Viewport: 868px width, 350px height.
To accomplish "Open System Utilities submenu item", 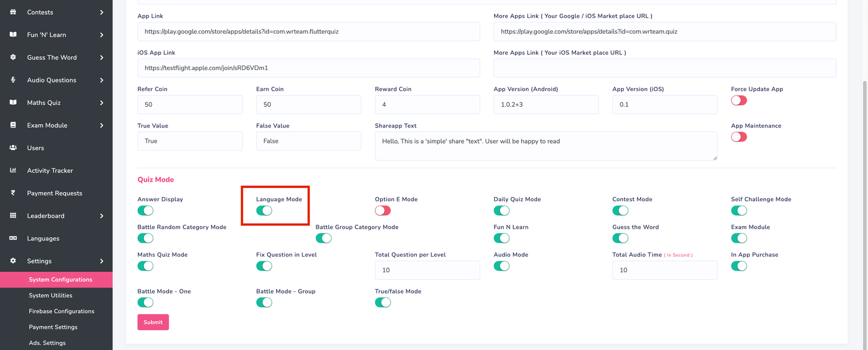I will tap(50, 296).
